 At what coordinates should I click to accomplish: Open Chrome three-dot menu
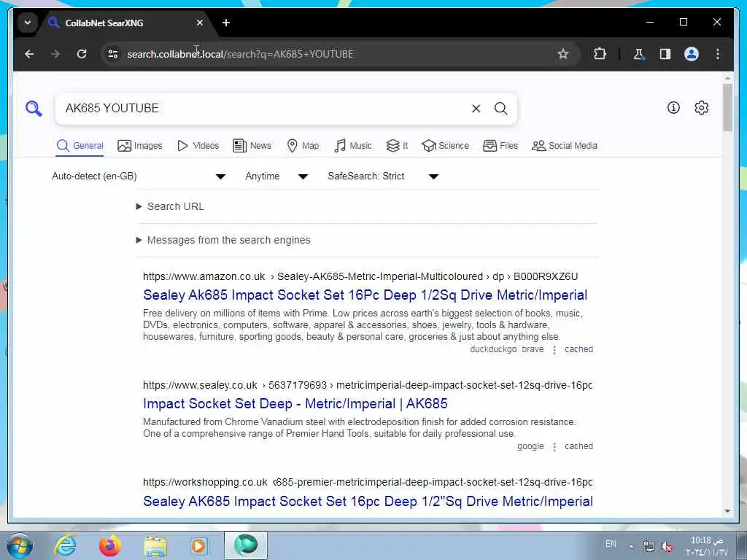[x=718, y=54]
